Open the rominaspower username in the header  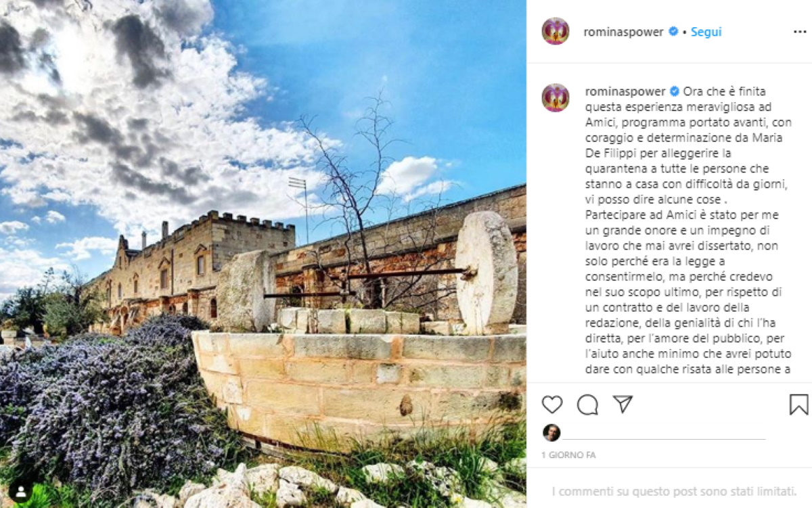pyautogui.click(x=624, y=32)
